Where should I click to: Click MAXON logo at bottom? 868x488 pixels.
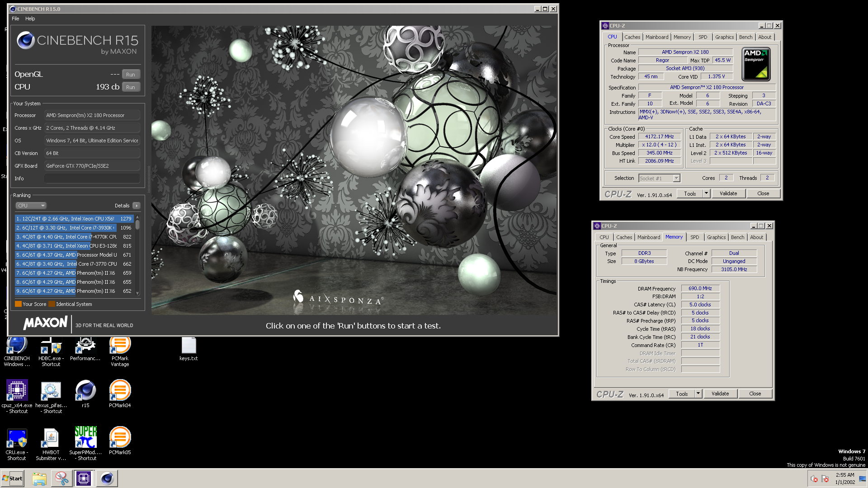(45, 323)
